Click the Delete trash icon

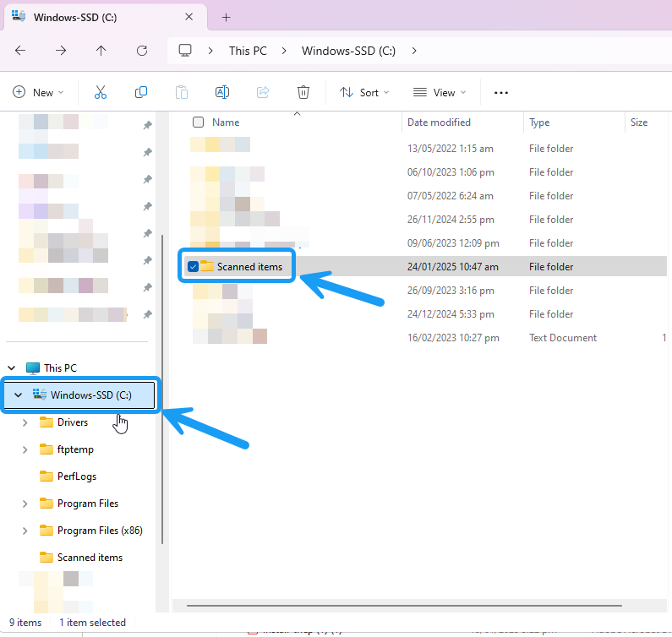[303, 92]
